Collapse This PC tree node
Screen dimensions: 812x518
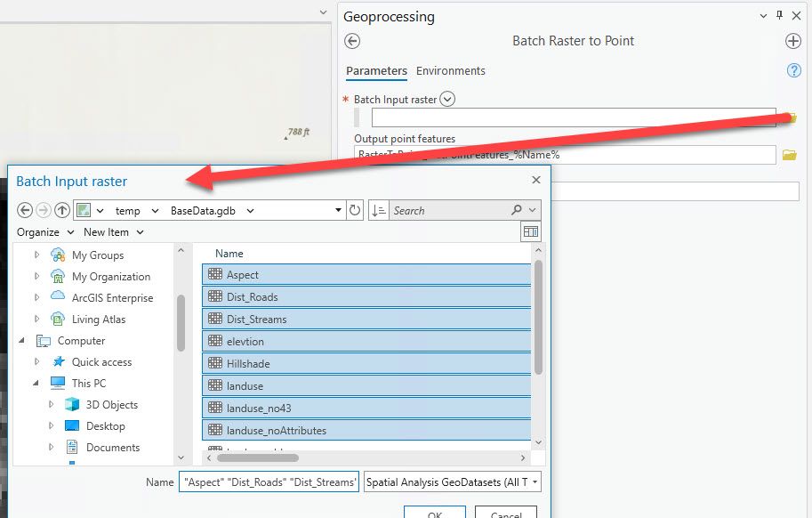[x=36, y=384]
